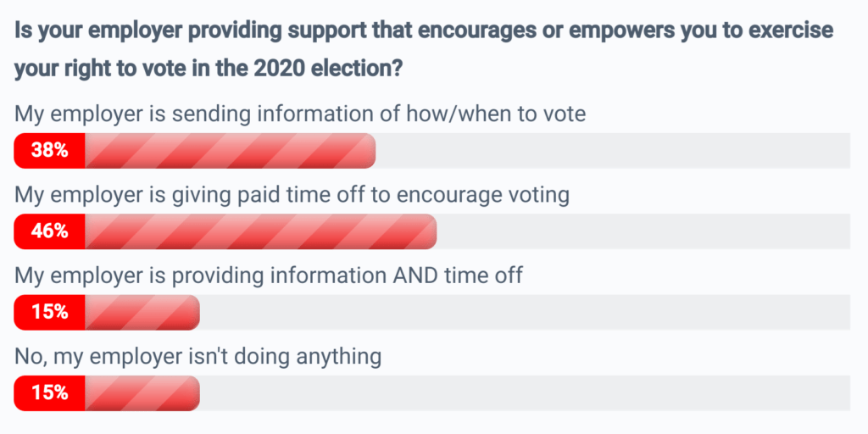This screenshot has height=434, width=868.
Task: Click the 38% red percentage badge
Action: pyautogui.click(x=49, y=151)
